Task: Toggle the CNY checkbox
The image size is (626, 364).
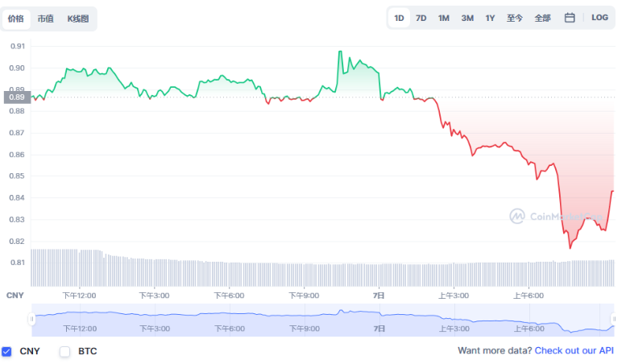Action: pyautogui.click(x=7, y=351)
